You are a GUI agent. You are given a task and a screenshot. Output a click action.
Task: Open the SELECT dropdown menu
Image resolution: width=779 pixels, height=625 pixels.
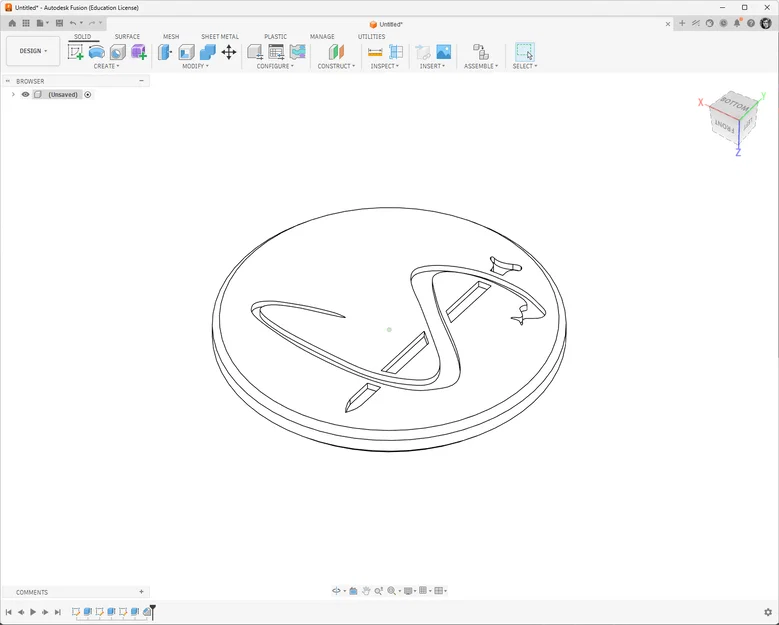tap(525, 66)
